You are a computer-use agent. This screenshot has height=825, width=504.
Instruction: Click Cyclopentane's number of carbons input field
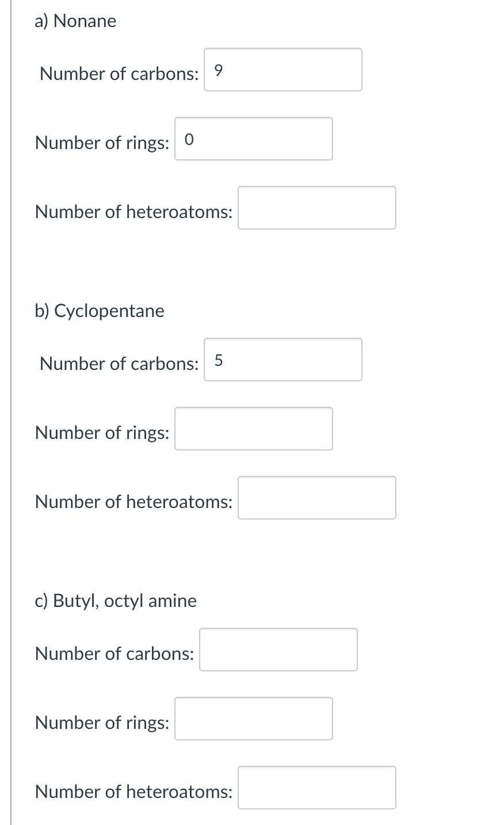coord(282,360)
